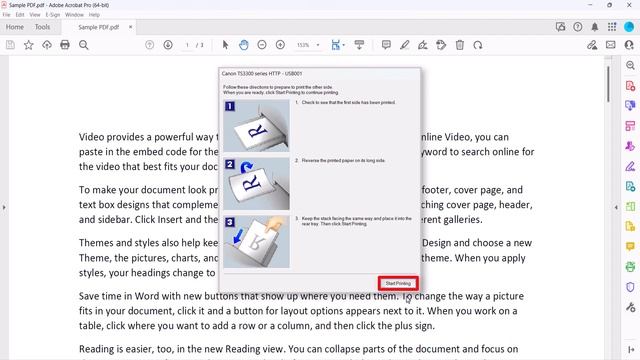640x360 pixels.
Task: Open the Window menu
Action: (x=74, y=15)
